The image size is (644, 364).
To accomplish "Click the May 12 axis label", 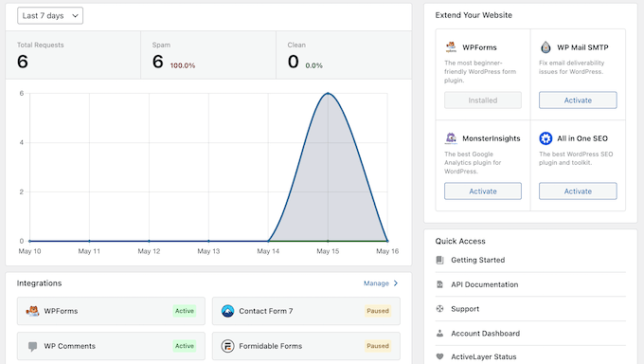I will pyautogui.click(x=149, y=251).
